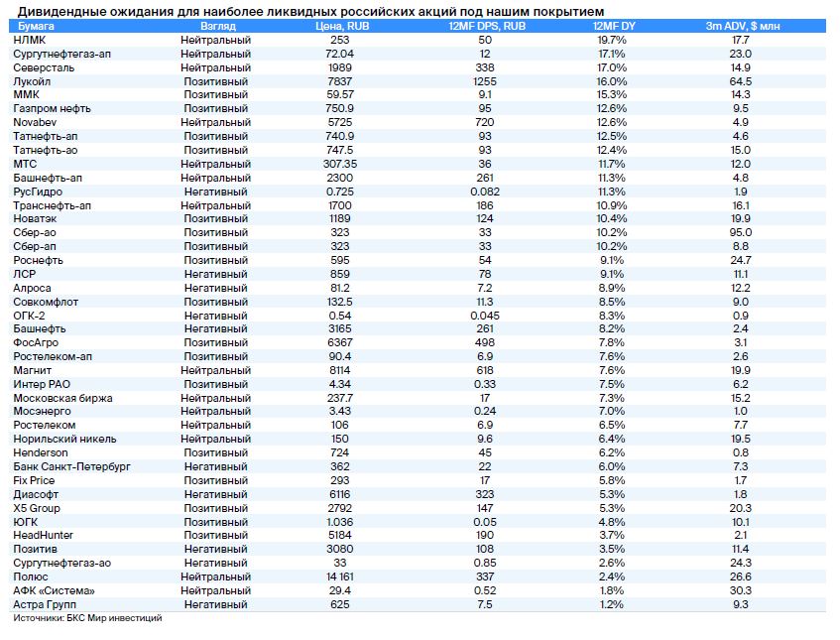
Task: Click the "Сбер-ап" row name
Action: (x=35, y=247)
